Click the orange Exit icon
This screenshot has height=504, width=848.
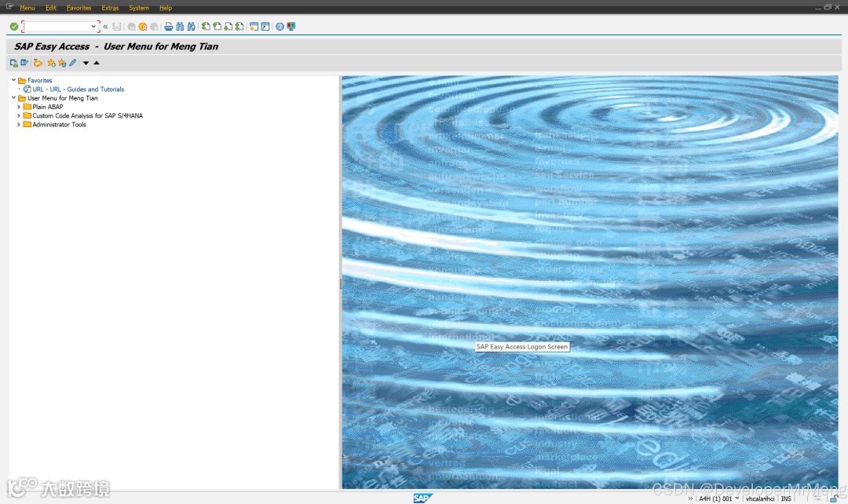click(x=143, y=27)
